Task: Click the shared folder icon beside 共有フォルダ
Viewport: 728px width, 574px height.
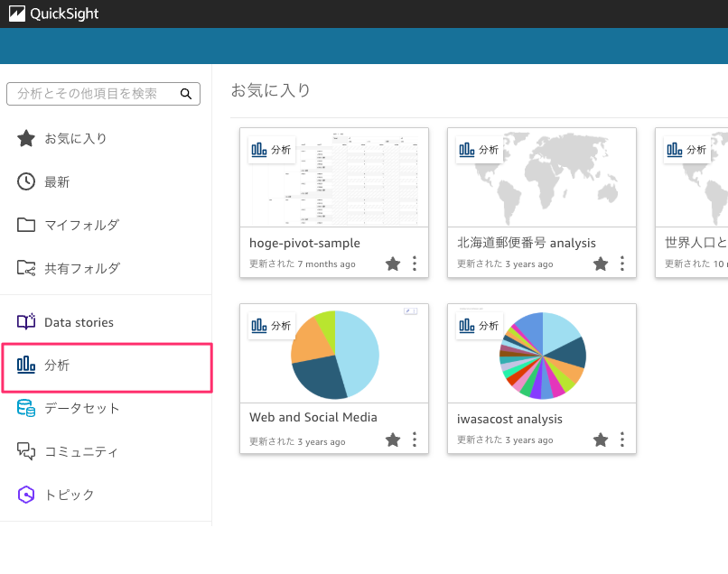Action: pyautogui.click(x=26, y=268)
